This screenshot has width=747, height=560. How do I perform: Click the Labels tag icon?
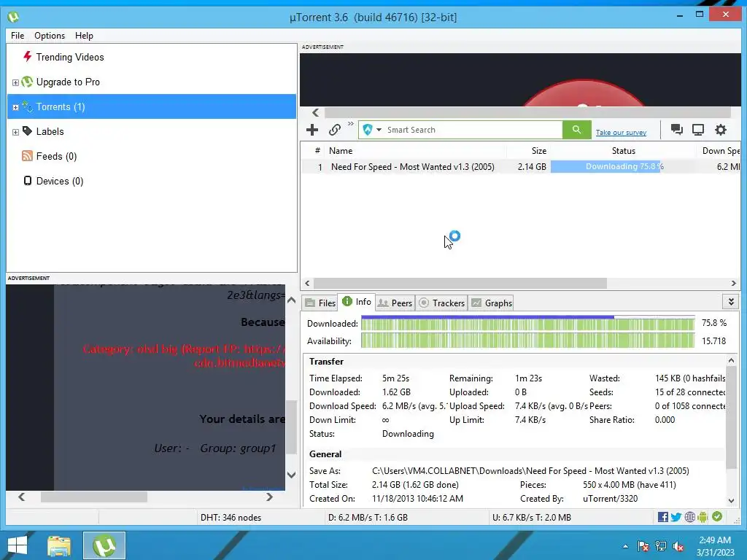point(27,131)
